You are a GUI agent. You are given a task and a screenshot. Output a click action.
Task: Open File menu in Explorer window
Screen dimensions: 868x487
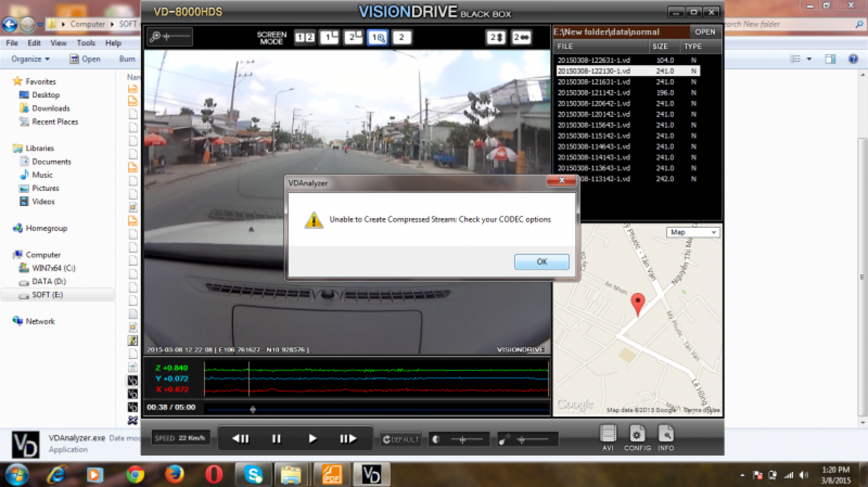12,43
